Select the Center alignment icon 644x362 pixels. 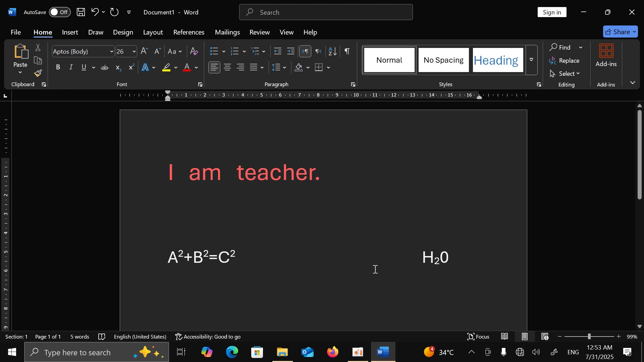[227, 67]
